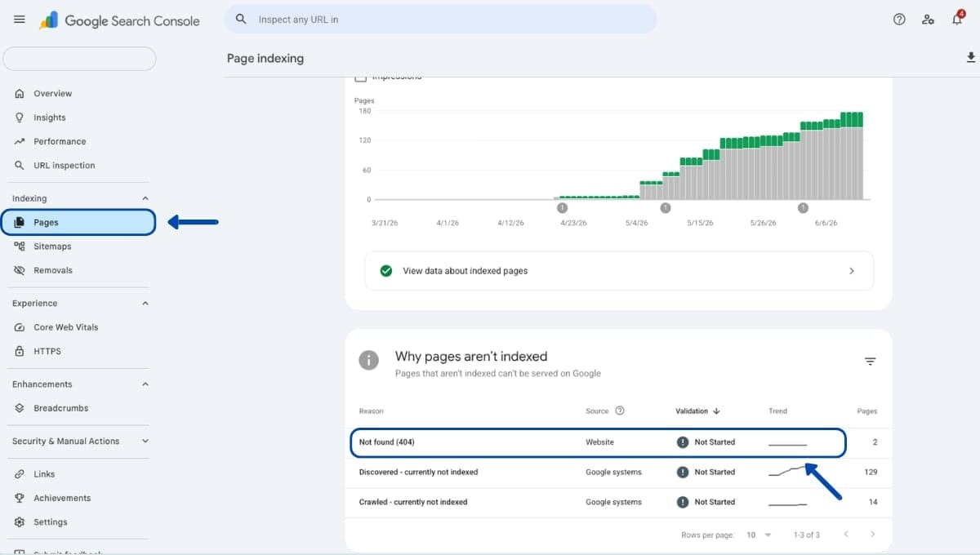Click the Performance trend icon
The height and width of the screenshot is (555, 980).
pos(20,141)
